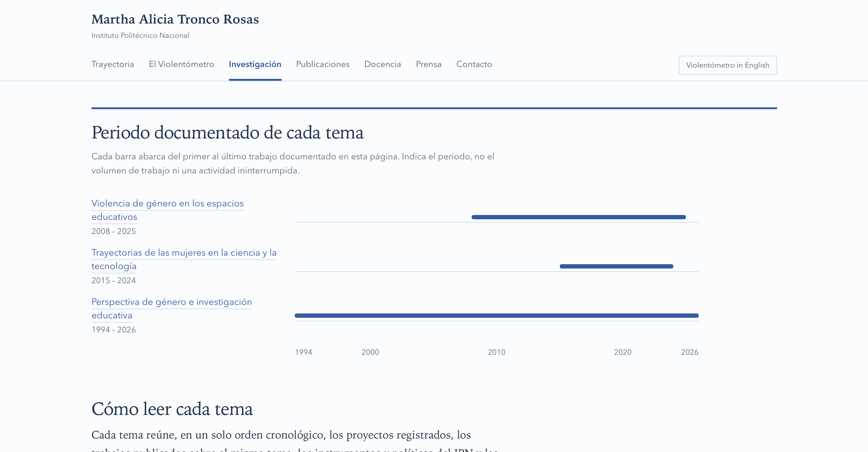The height and width of the screenshot is (452, 868).
Task: Open the Prensa tab
Action: [x=428, y=64]
